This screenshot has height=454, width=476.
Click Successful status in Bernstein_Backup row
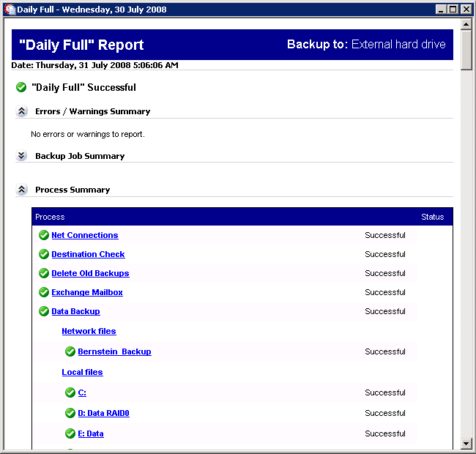385,351
